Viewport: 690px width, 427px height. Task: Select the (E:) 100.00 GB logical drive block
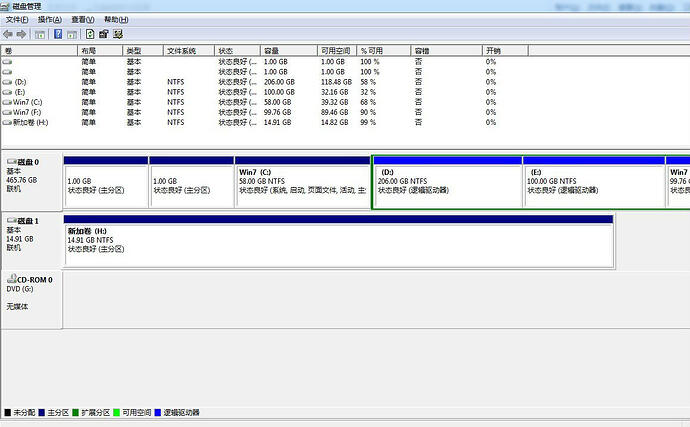click(594, 182)
